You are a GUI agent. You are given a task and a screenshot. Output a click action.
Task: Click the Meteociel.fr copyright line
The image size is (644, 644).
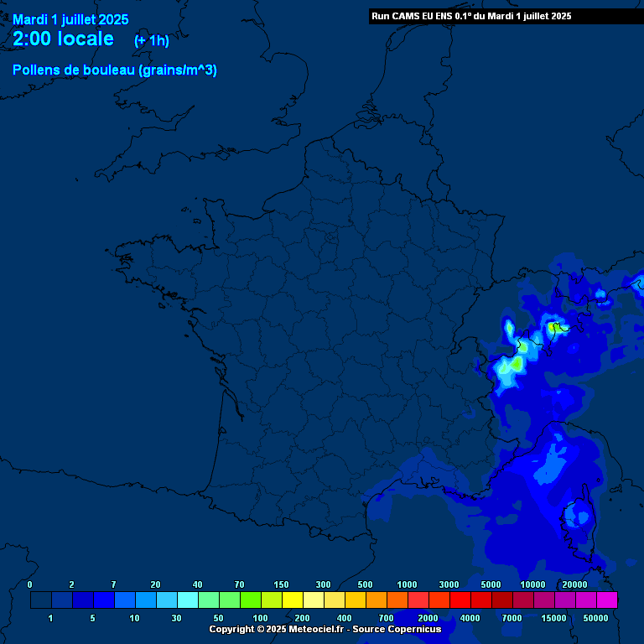325,629
